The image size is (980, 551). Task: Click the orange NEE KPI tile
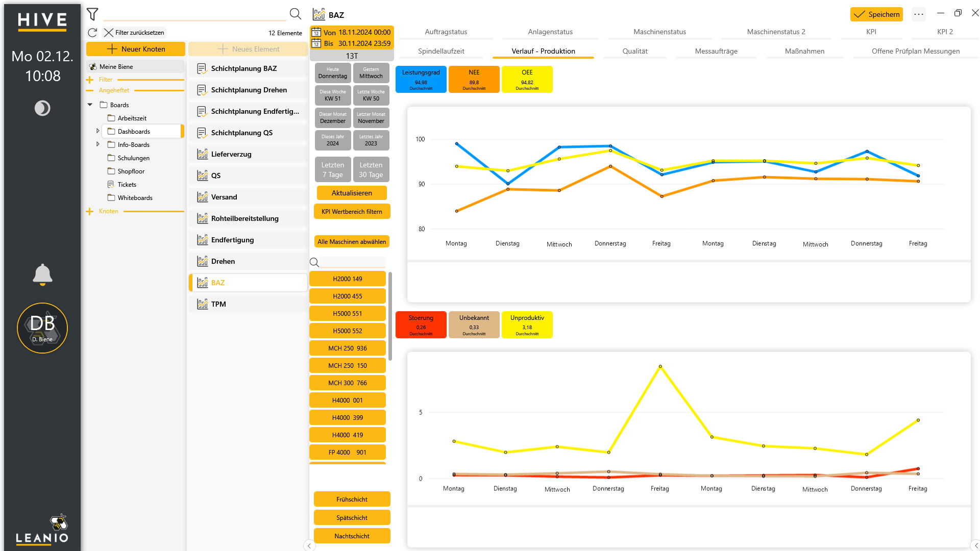[x=474, y=79]
